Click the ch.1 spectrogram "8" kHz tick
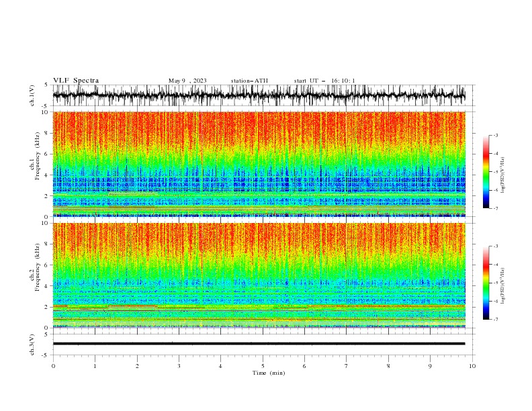 coord(47,133)
